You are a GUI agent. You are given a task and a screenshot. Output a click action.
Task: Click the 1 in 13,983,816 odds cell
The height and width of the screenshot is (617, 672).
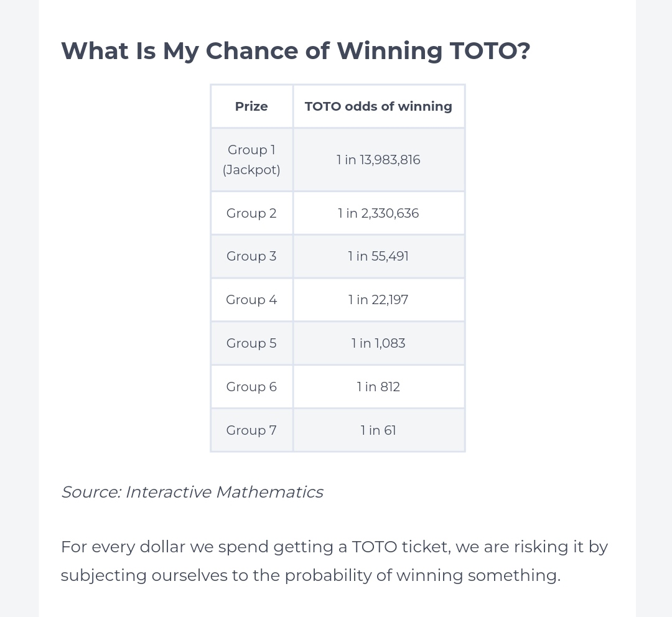click(x=379, y=160)
